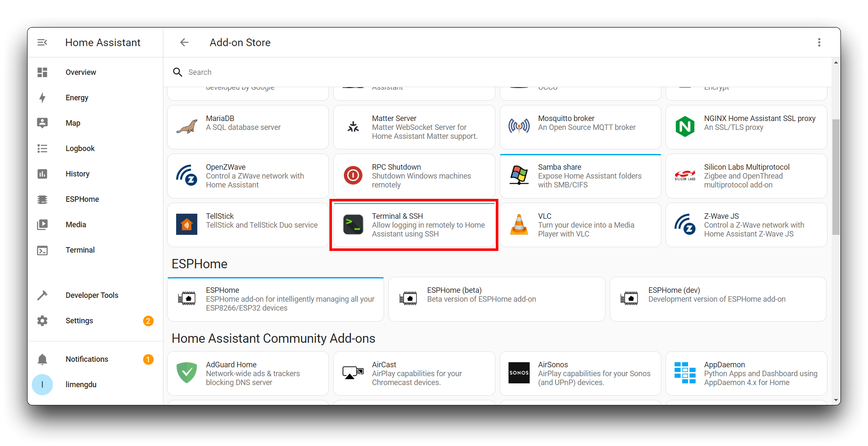Open the Z-Wave JS add-on card
Screen dimensions: 868x446
click(x=746, y=225)
